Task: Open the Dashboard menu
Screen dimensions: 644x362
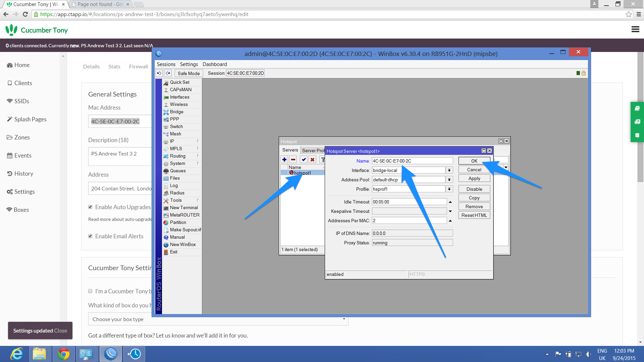Action: [215, 64]
